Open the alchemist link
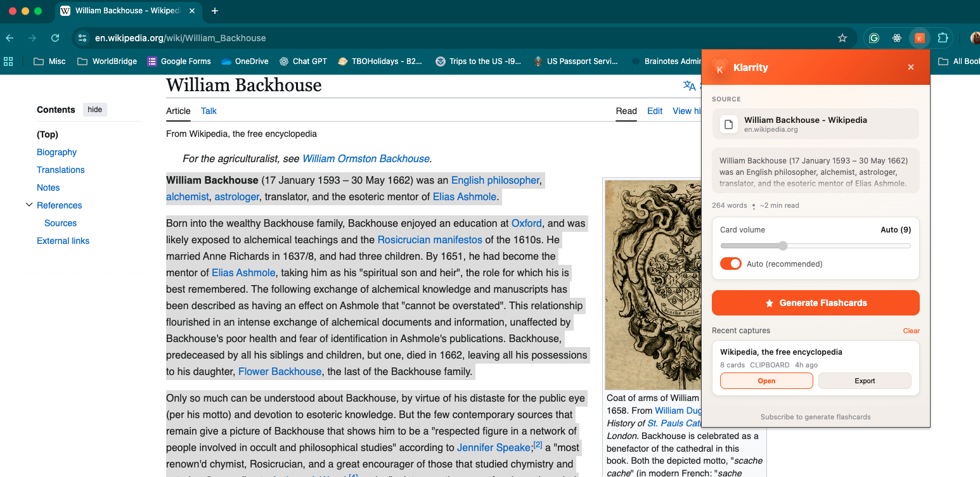Screen dimensions: 980x477 187,197
